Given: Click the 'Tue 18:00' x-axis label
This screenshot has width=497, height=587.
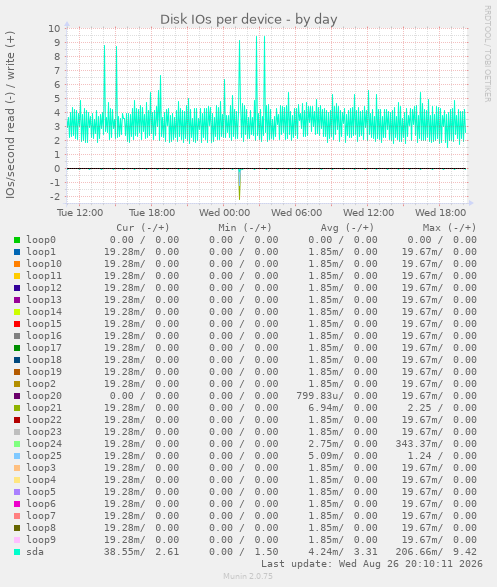Looking at the screenshot, I should [152, 213].
